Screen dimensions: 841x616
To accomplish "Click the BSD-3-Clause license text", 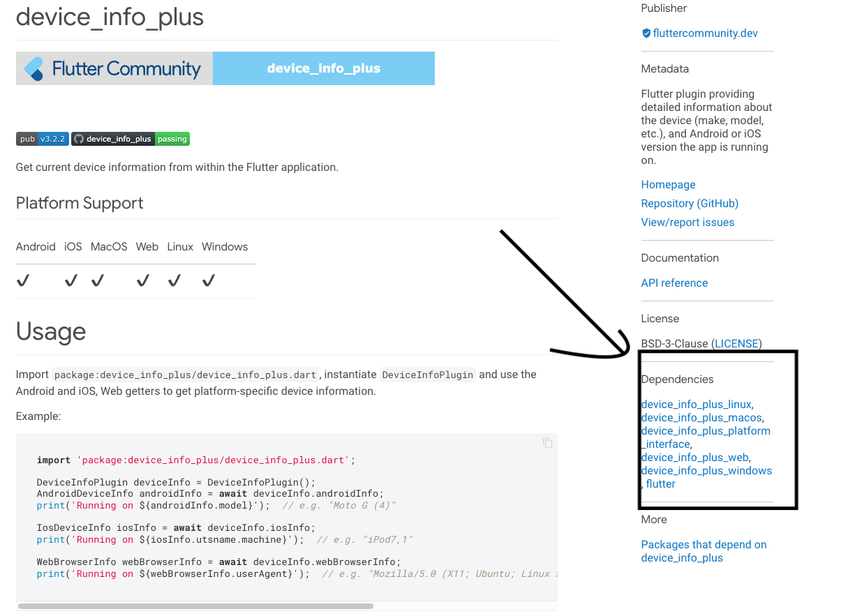I will pos(675,343).
